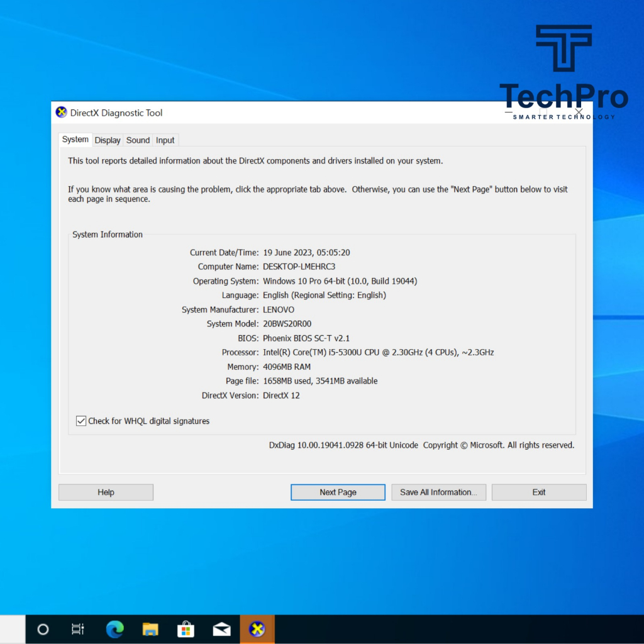The width and height of the screenshot is (644, 644).
Task: Switch to the Display tab
Action: click(107, 140)
